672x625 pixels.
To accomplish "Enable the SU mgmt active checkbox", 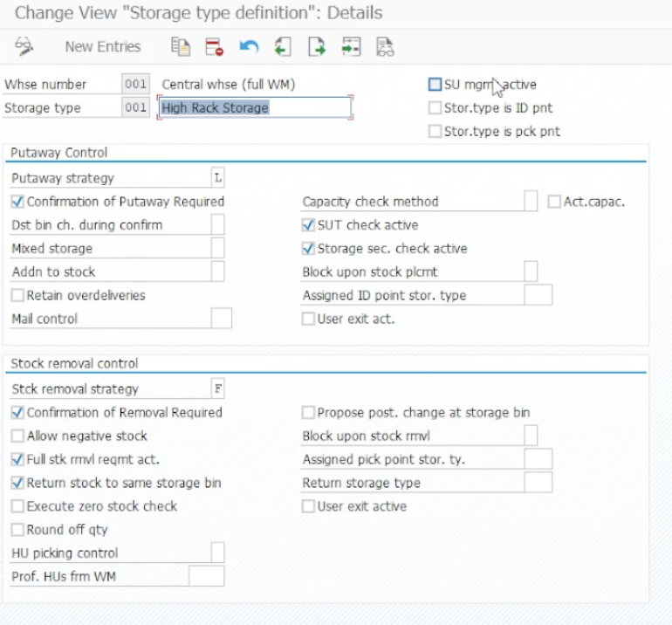I will coord(435,85).
